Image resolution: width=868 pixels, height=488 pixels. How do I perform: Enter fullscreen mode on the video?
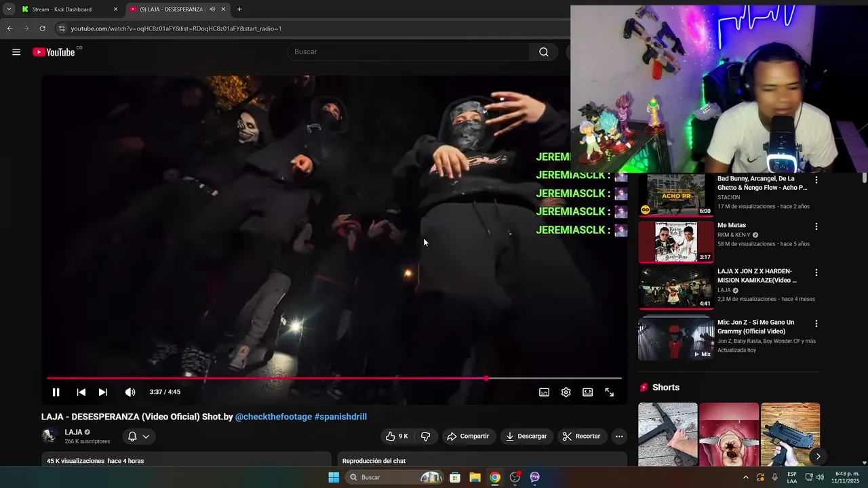(x=610, y=392)
